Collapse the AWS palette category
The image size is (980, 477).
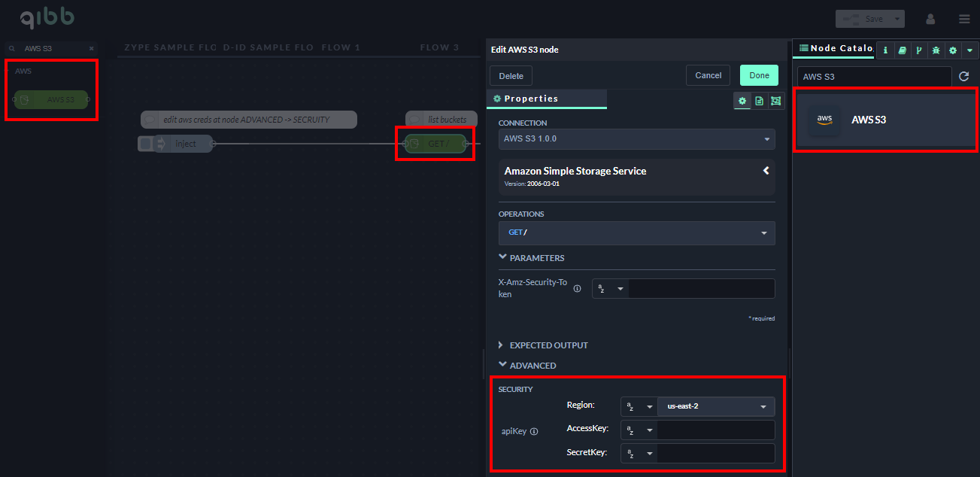(23, 71)
